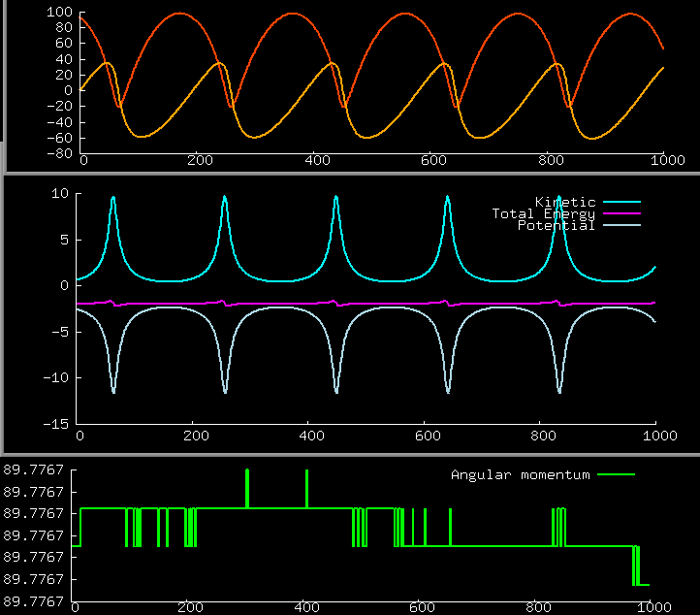700x615 pixels.
Task: Click y-axis label -20 in the orange curves plot
Action: (59, 107)
